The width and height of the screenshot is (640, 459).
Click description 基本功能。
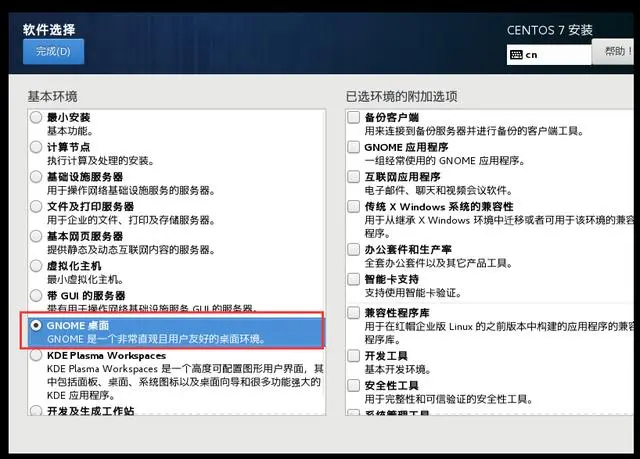(70, 131)
